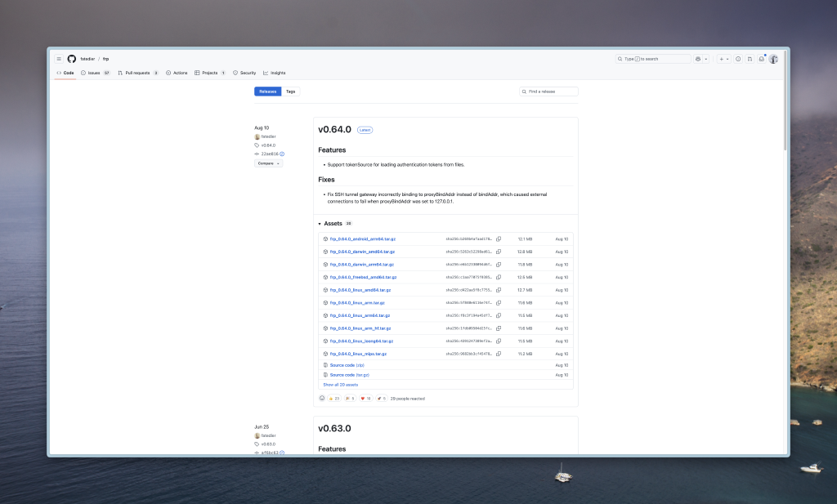Screen dimensions: 837x504
Task: Open pull requests icon in top header
Action: pos(750,59)
